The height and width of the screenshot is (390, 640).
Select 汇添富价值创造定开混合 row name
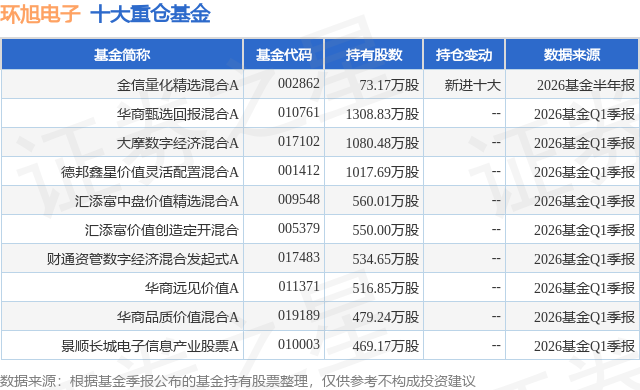[162, 230]
